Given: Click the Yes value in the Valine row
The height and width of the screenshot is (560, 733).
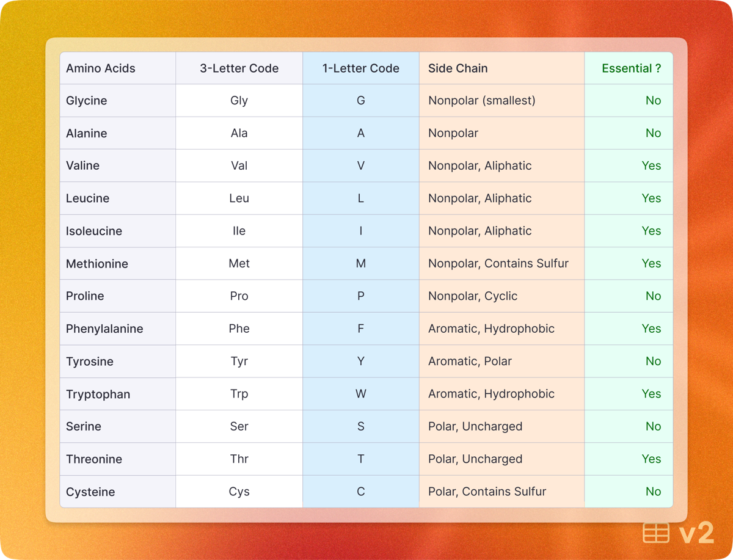Looking at the screenshot, I should tap(651, 165).
